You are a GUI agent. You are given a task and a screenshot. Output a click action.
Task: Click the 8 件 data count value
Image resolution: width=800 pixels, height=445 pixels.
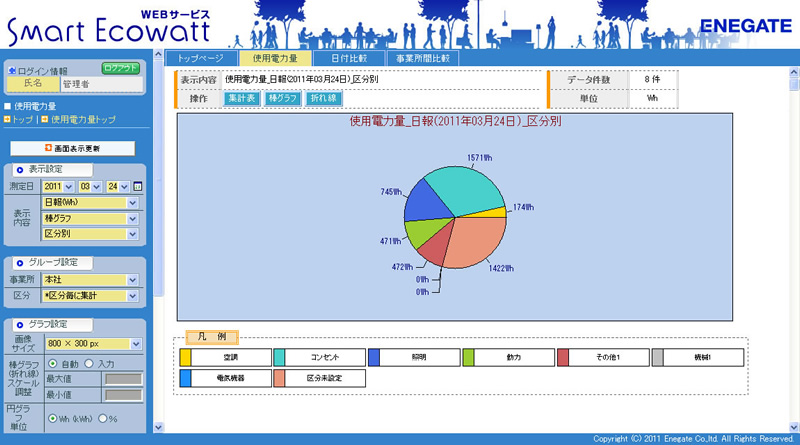(652, 80)
